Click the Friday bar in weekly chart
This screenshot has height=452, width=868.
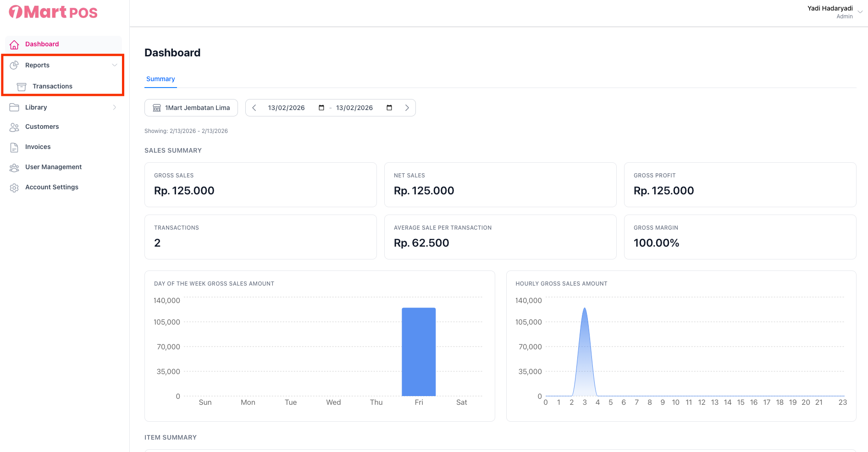point(419,352)
